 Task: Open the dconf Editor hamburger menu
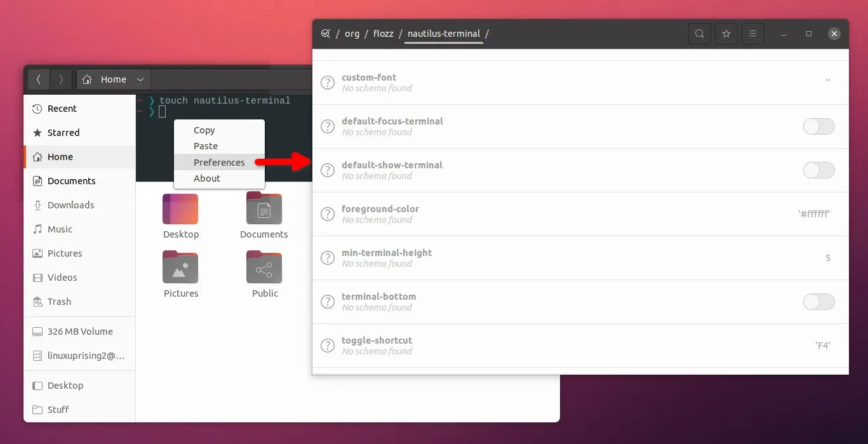pos(752,34)
